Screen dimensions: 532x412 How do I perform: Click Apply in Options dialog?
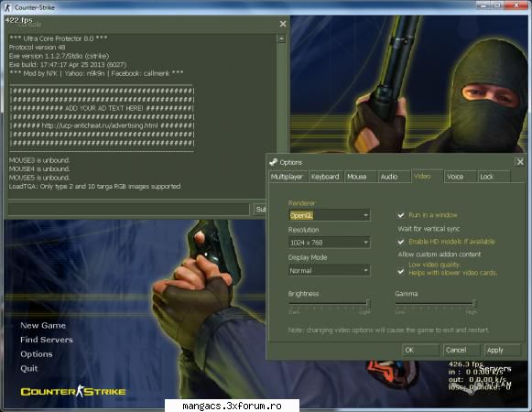pos(503,350)
